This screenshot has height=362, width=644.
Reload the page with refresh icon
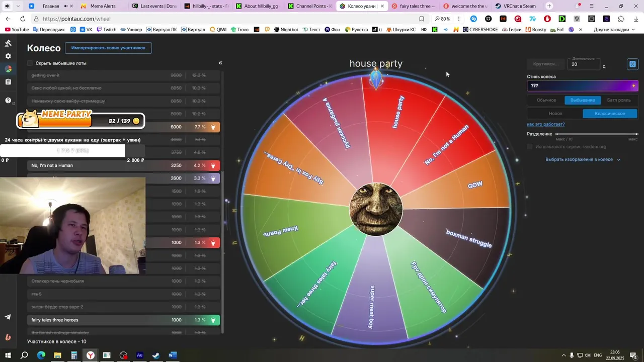[23, 19]
